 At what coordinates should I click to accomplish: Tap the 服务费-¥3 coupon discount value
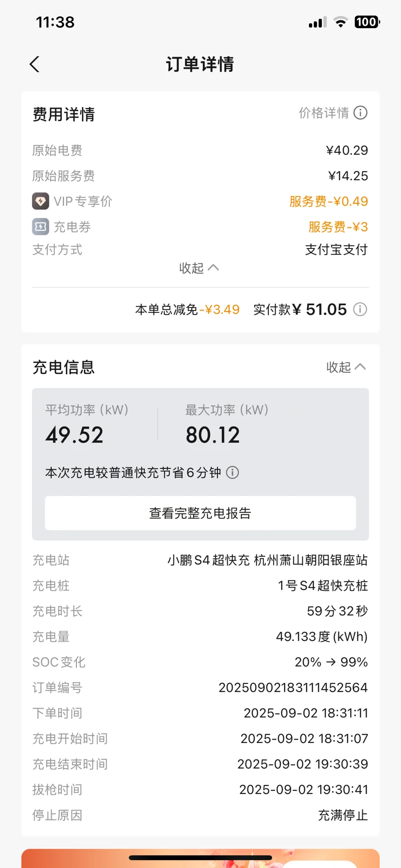[338, 227]
